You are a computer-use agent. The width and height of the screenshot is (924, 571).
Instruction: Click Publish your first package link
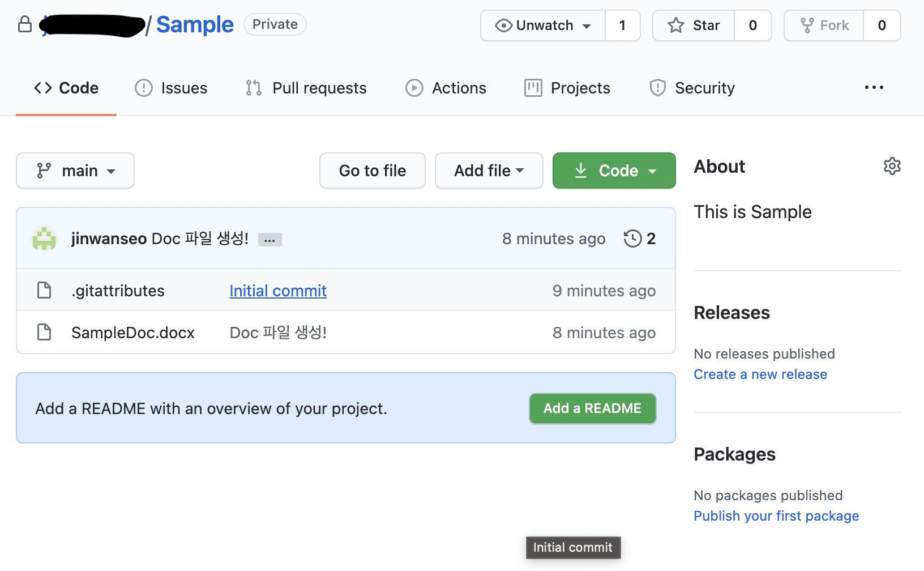coord(776,516)
